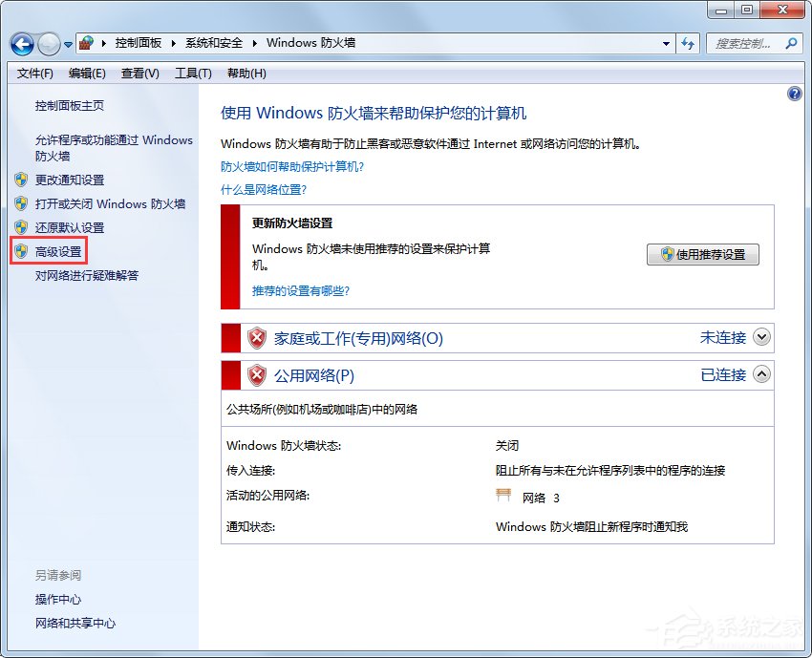Collapse the 公用网络(P) section
Screen dimensions: 812x658
761,374
